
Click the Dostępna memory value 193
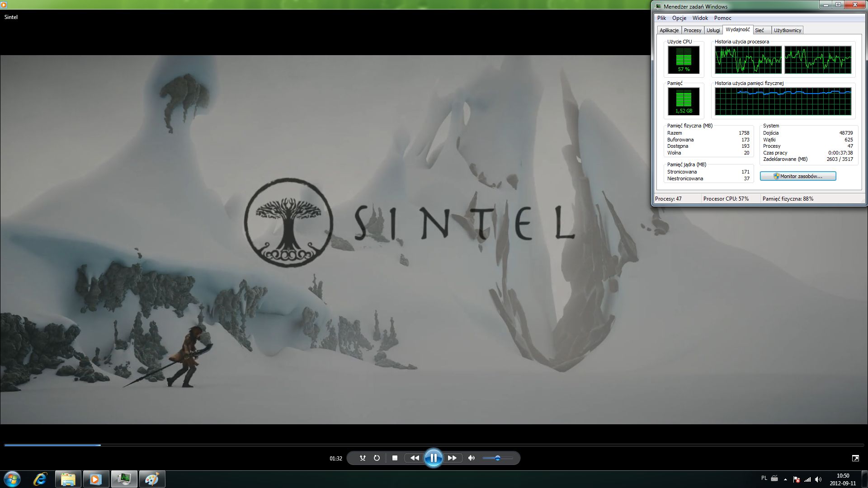[745, 146]
